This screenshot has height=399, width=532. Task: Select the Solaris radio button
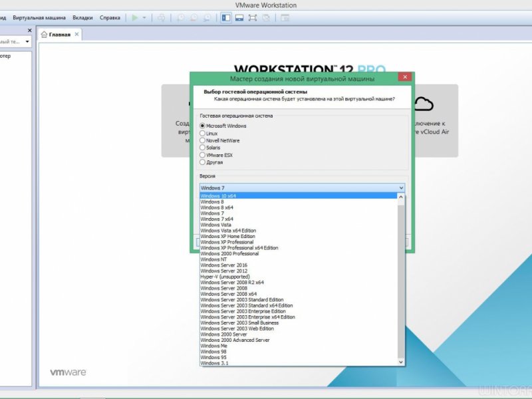coord(202,147)
